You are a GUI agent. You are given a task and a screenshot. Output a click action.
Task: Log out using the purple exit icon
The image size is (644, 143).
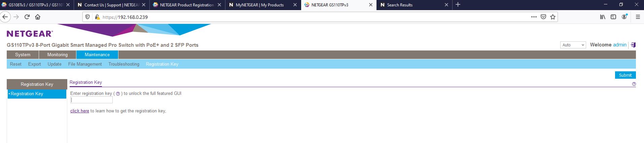pyautogui.click(x=633, y=45)
